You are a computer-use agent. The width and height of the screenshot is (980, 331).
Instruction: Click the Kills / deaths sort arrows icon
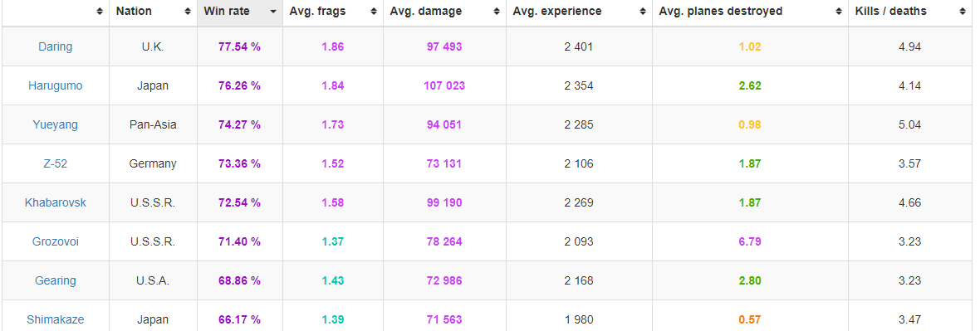963,12
